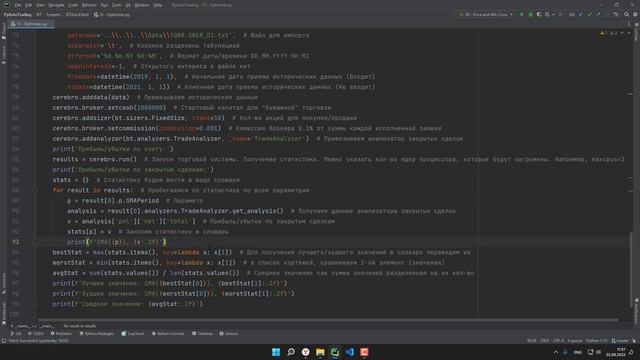The image size is (640, 360).
Task: Click the green Debug bug icon
Action: [530, 14]
